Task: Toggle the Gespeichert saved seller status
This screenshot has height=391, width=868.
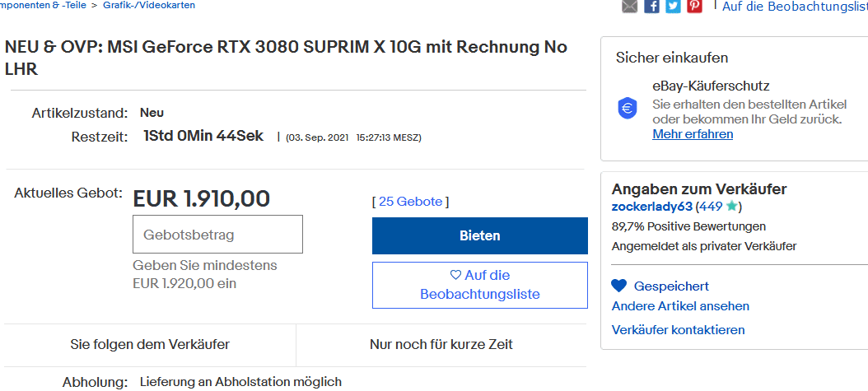Action: tap(670, 286)
